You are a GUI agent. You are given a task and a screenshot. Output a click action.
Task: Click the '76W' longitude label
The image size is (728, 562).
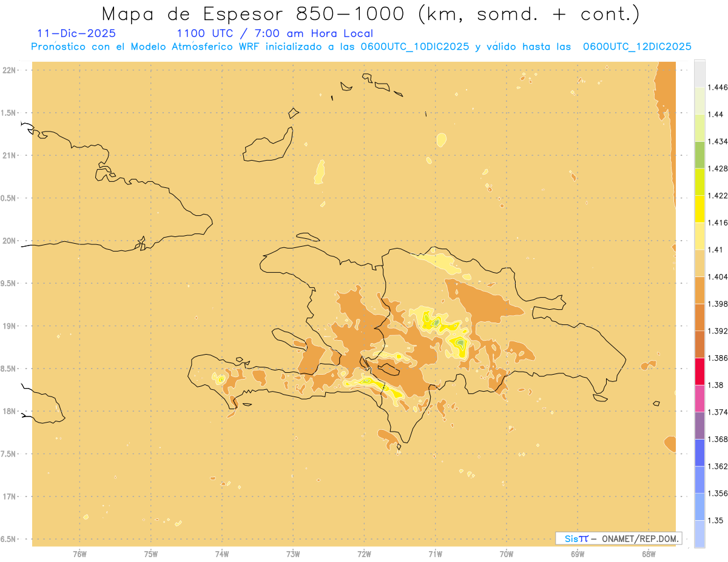[79, 554]
